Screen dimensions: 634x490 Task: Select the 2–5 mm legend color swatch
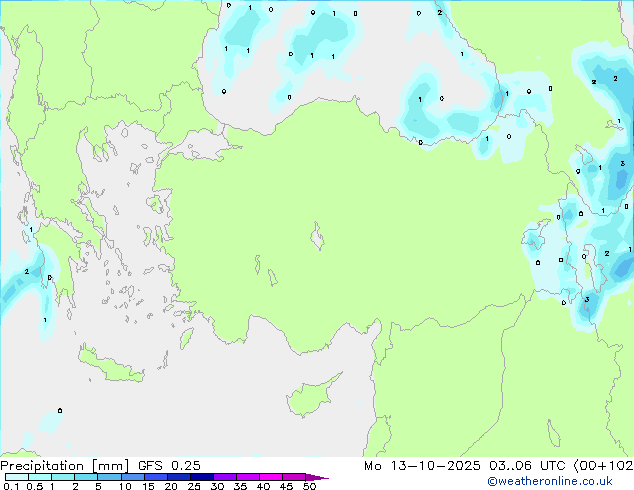pyautogui.click(x=86, y=477)
